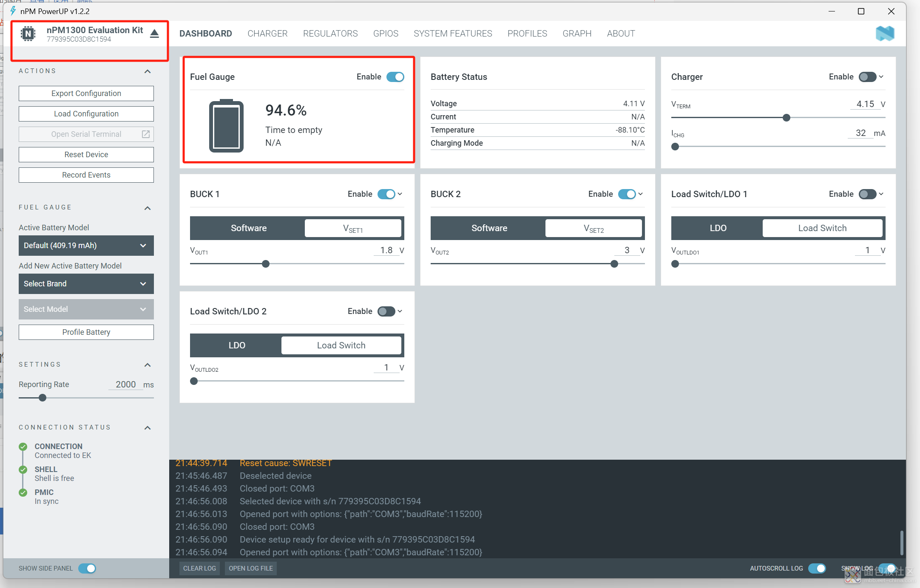The image size is (920, 588).
Task: Open the Select Brand dropdown
Action: tap(86, 284)
